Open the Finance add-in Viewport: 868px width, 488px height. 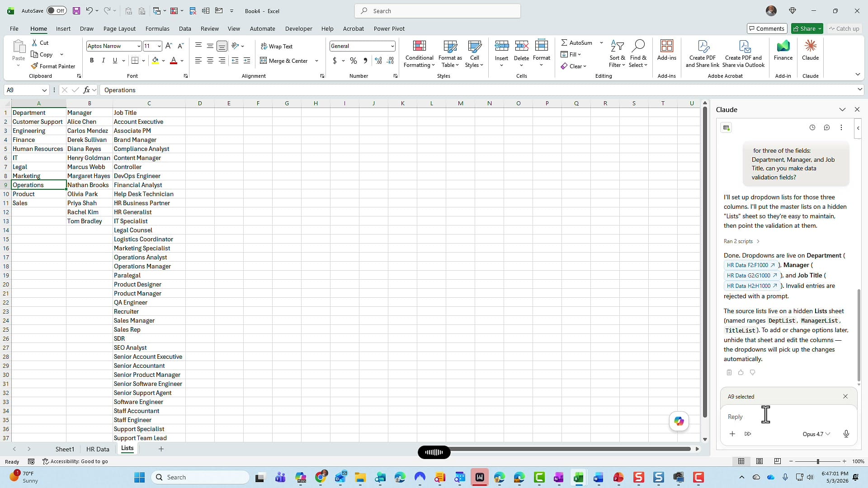[x=783, y=50]
